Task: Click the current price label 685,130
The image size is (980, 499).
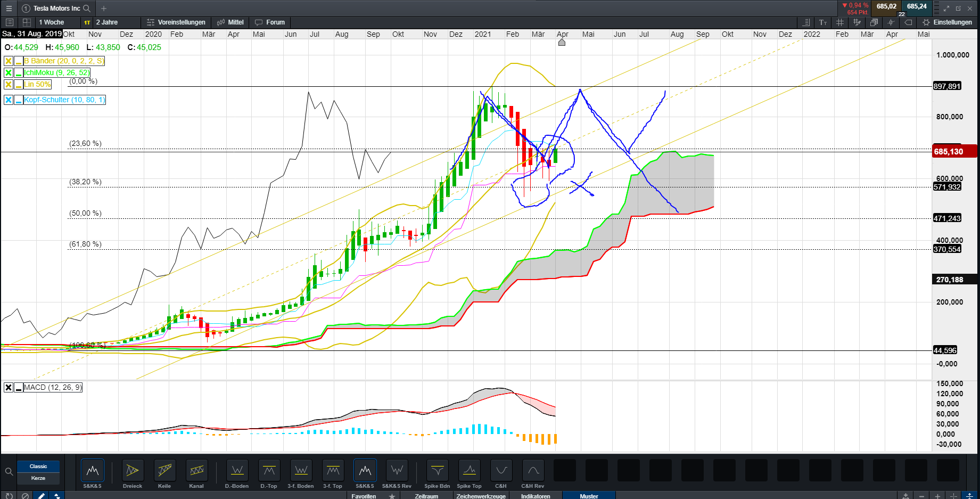Action: (955, 152)
